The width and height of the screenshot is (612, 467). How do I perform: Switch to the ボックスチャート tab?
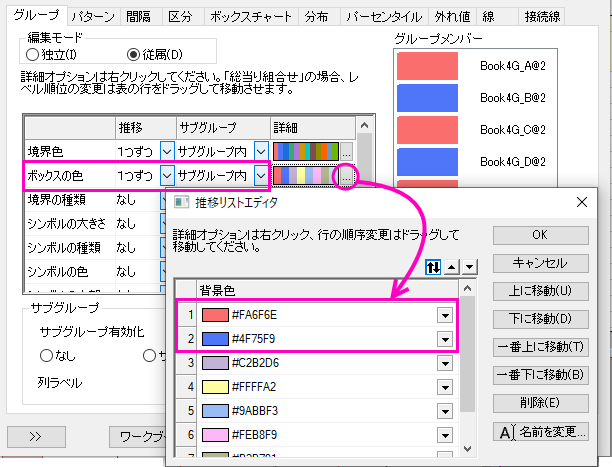tap(251, 17)
